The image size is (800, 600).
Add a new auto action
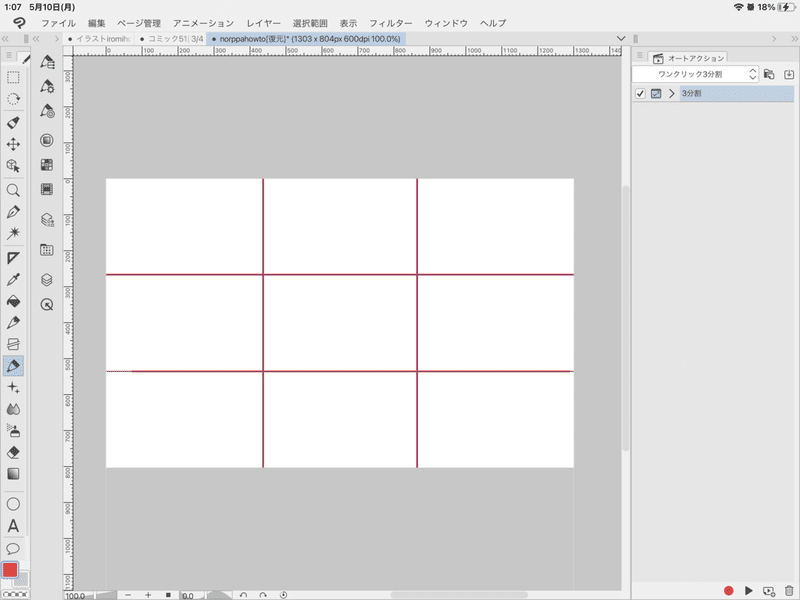(x=768, y=591)
